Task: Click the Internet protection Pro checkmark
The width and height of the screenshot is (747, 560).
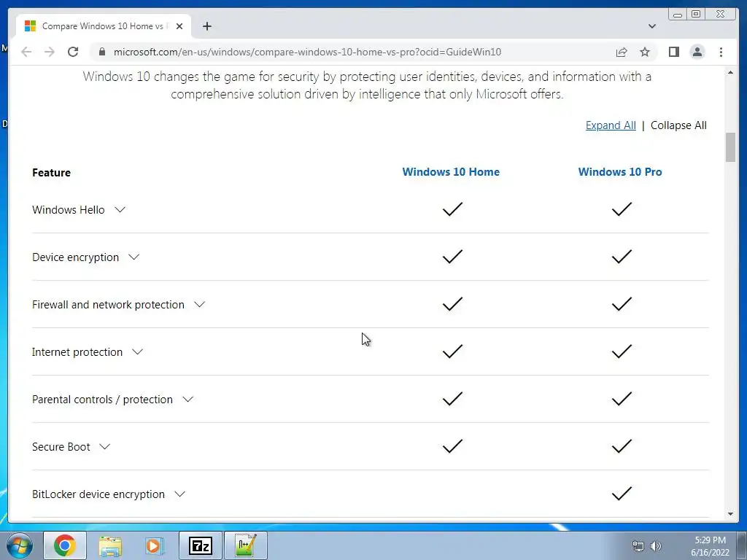Action: click(622, 351)
